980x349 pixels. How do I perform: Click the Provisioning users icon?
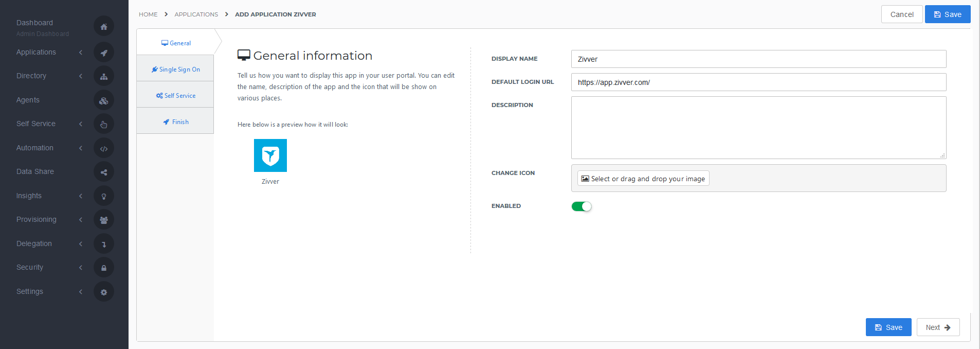click(104, 220)
